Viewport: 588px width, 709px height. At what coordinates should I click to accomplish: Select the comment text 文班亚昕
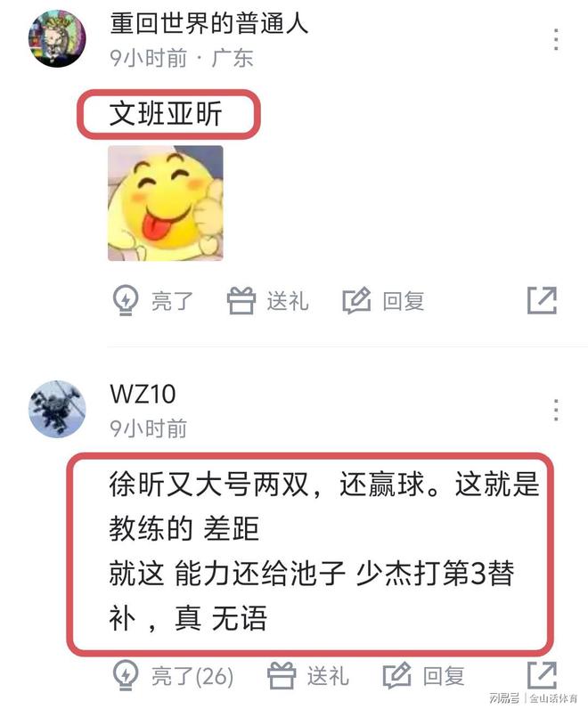tap(166, 113)
